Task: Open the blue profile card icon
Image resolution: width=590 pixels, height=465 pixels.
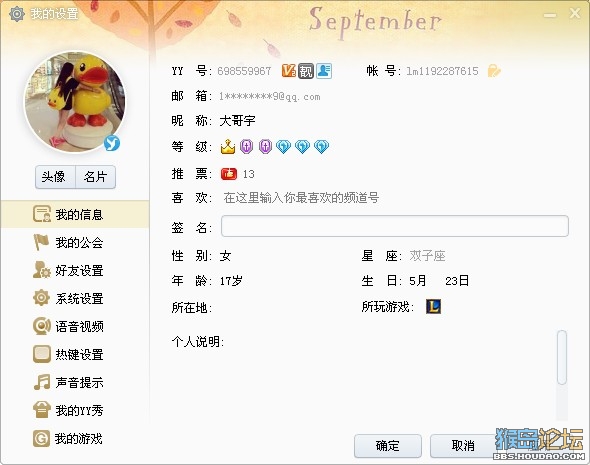Action: tap(324, 71)
